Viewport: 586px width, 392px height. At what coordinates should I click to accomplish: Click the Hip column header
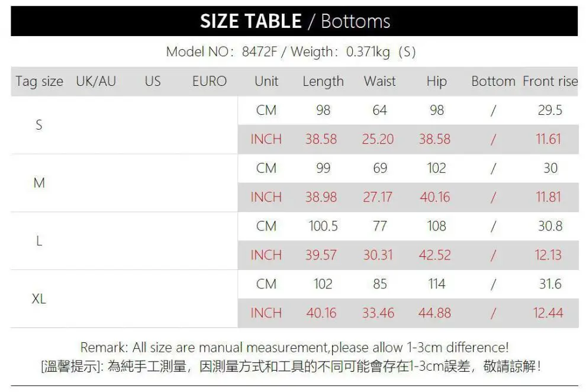[436, 82]
